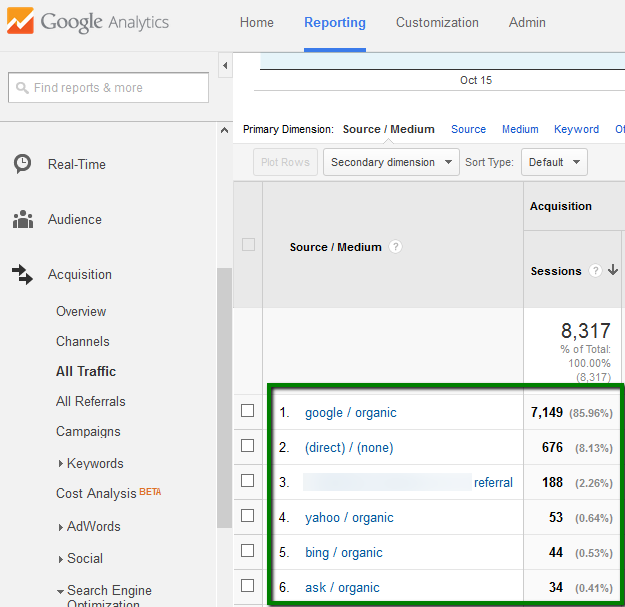Check the referral row 3 checkbox
625x607 pixels.
(248, 481)
